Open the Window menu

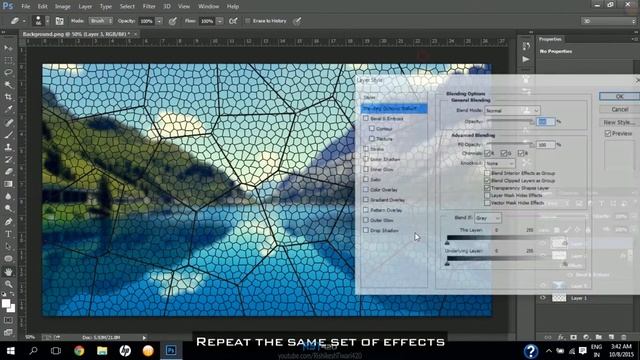pyautogui.click(x=209, y=6)
